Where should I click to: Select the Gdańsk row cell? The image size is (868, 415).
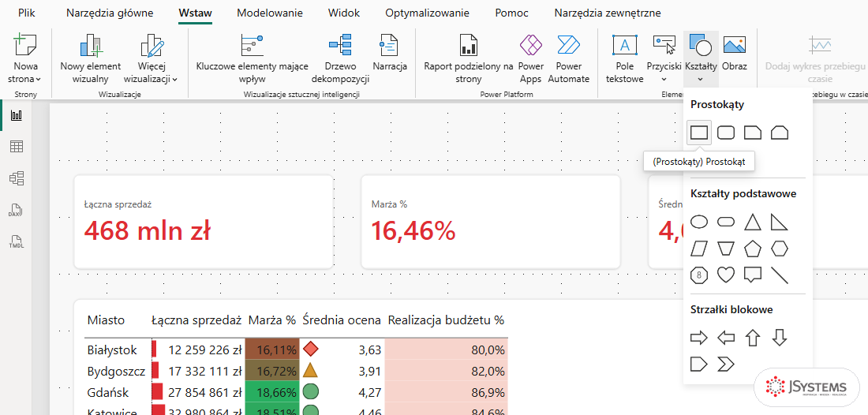pos(108,392)
